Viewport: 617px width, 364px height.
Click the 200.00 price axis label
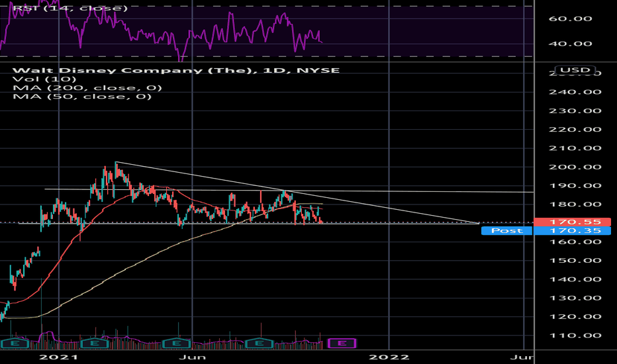click(575, 167)
